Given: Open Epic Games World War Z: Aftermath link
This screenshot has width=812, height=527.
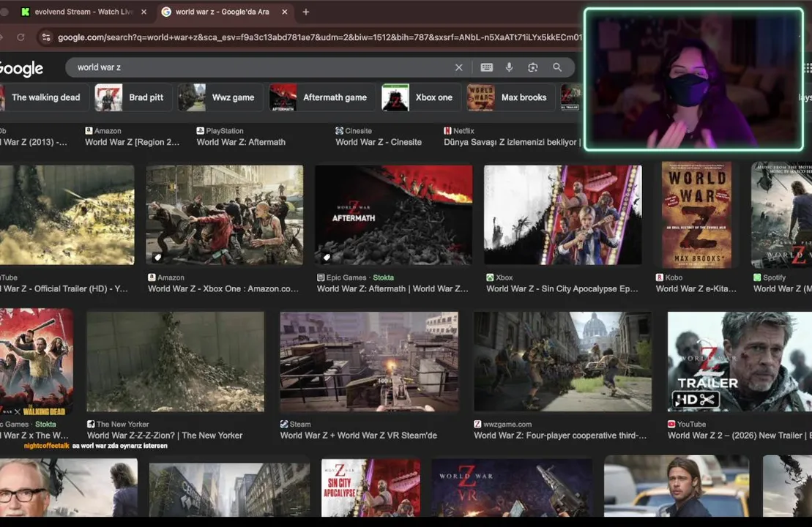Looking at the screenshot, I should (392, 289).
